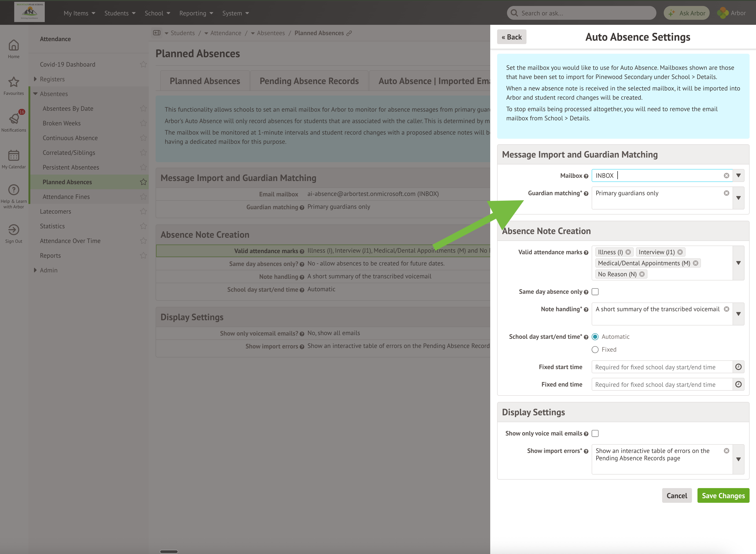The image size is (756, 554).
Task: Expand the Note handling dropdown
Action: click(x=738, y=314)
